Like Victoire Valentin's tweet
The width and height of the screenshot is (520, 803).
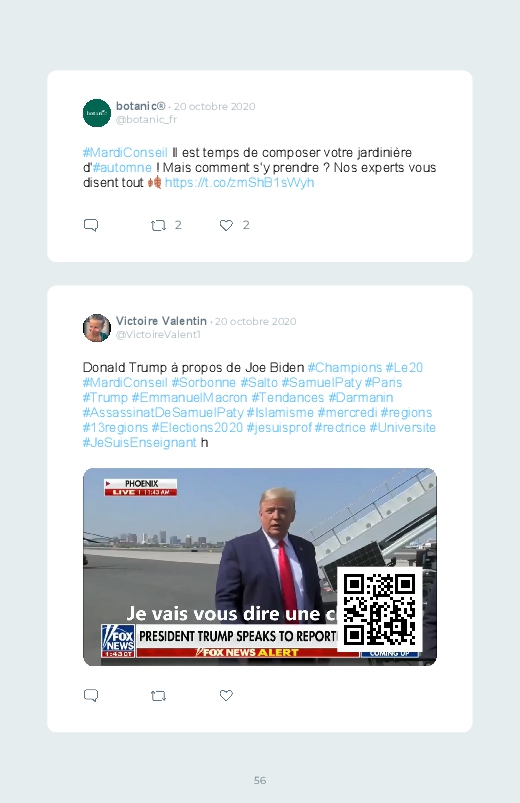pos(226,695)
